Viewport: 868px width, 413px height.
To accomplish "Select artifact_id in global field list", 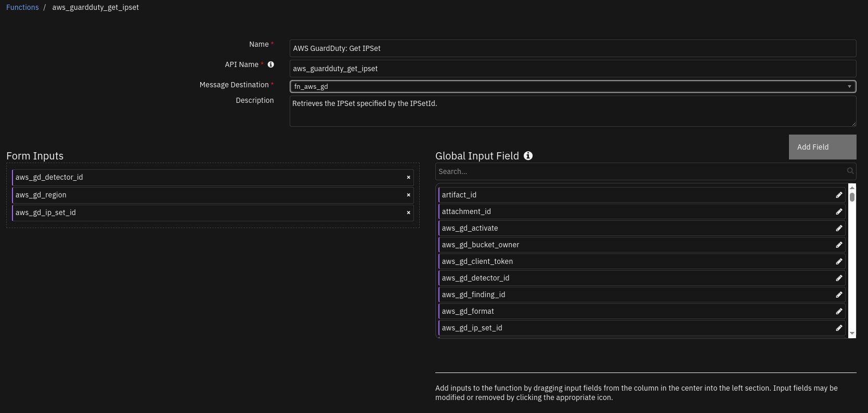I will [642, 195].
